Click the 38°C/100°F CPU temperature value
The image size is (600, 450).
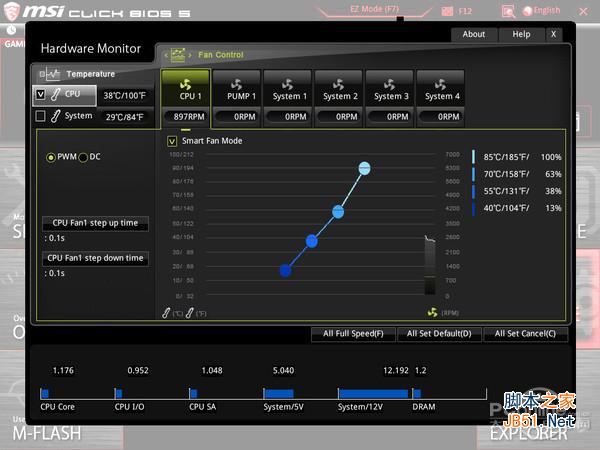click(125, 96)
